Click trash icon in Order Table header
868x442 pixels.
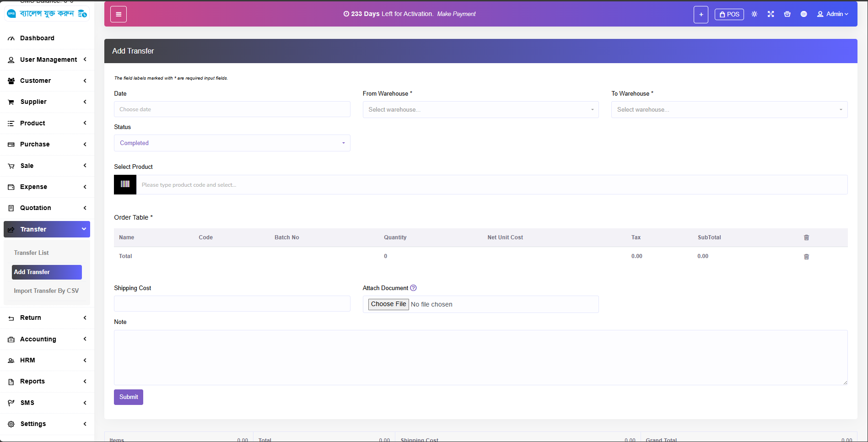(806, 237)
